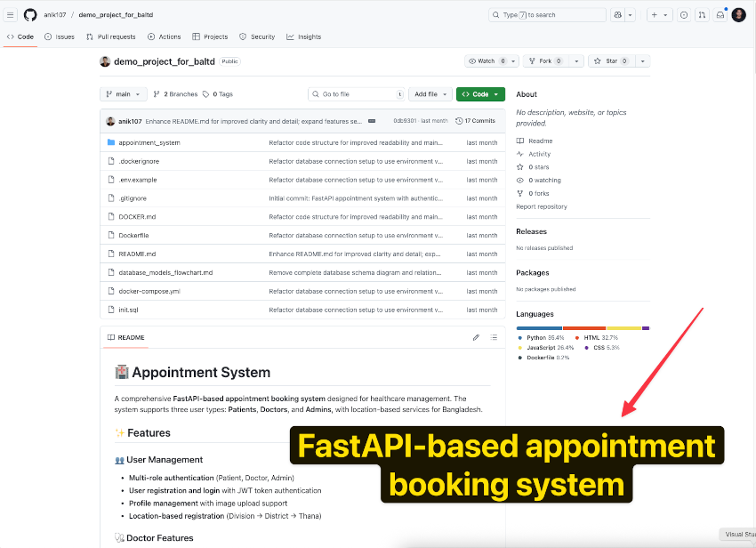Open the notifications inbox icon
This screenshot has width=756, height=548.
[720, 15]
